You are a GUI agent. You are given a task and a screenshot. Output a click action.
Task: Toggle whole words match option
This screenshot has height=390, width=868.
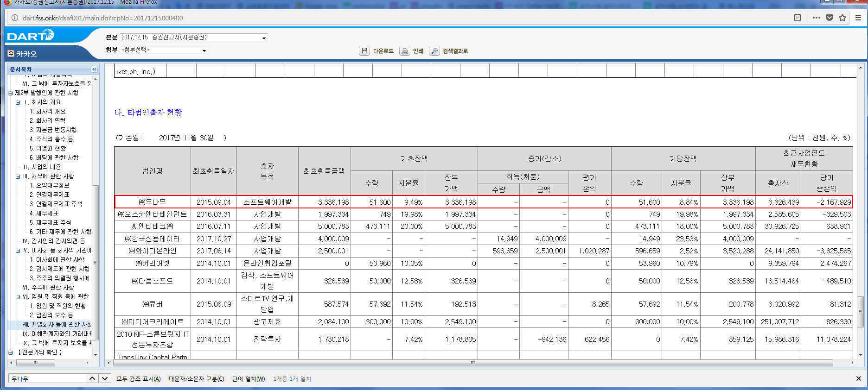(x=248, y=379)
